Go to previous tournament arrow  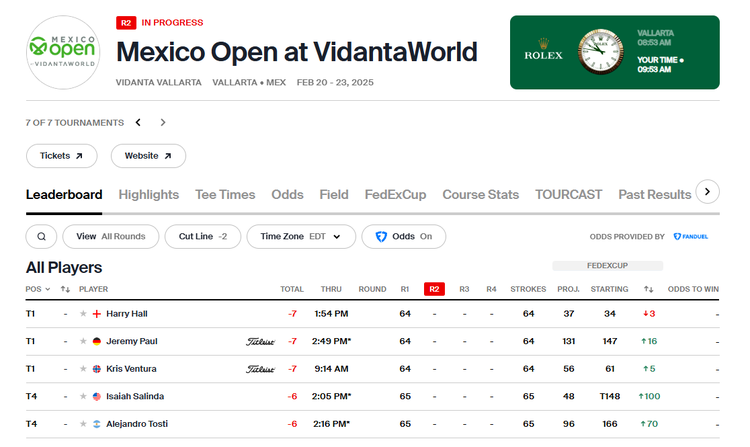pyautogui.click(x=139, y=123)
